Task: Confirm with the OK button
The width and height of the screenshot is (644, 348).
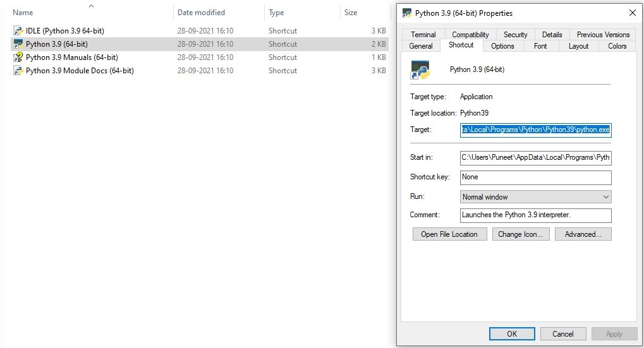Action: (x=512, y=334)
